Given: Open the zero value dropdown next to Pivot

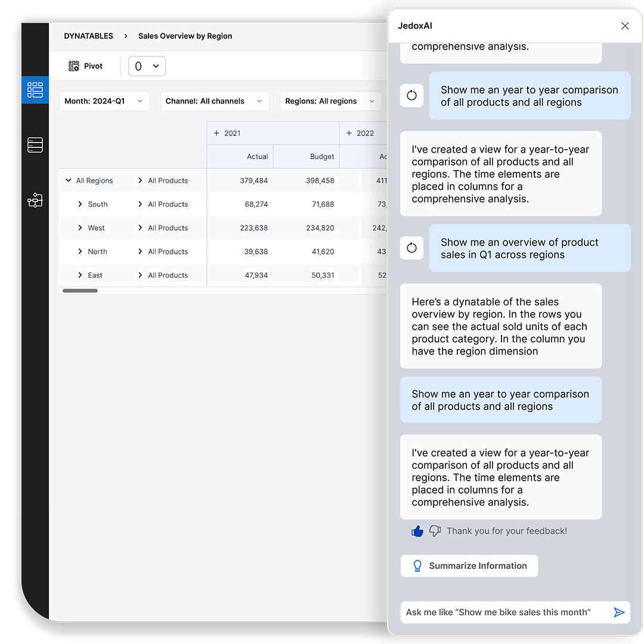Looking at the screenshot, I should 147,66.
